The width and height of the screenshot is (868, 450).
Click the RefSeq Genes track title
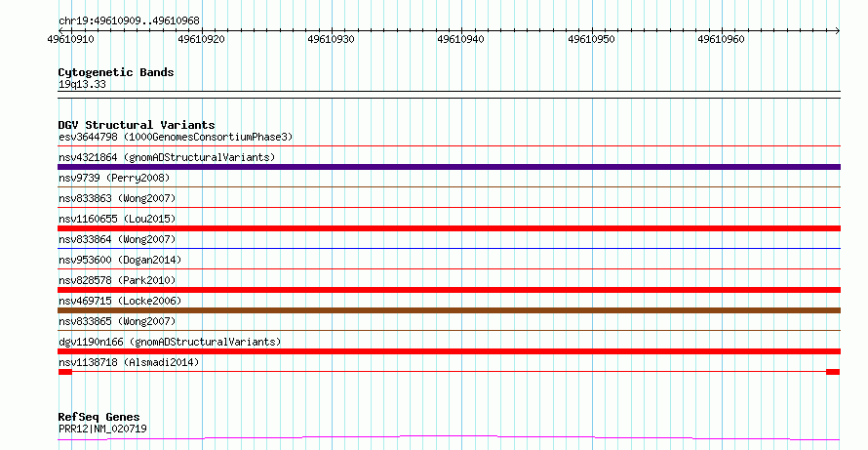click(99, 417)
